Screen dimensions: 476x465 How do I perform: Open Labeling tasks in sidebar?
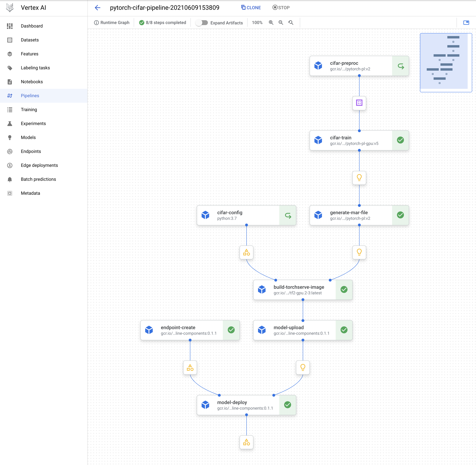tap(44, 68)
